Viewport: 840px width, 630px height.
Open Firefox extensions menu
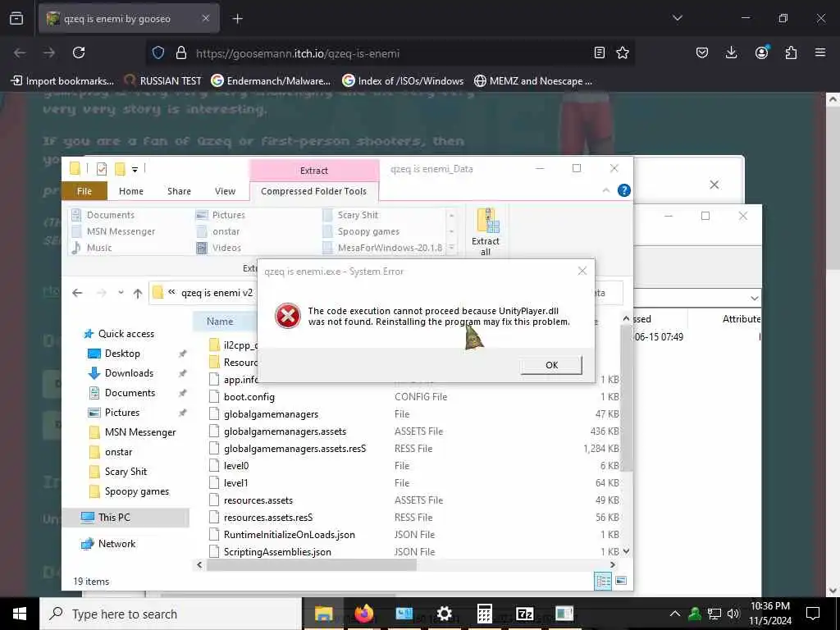pyautogui.click(x=791, y=52)
